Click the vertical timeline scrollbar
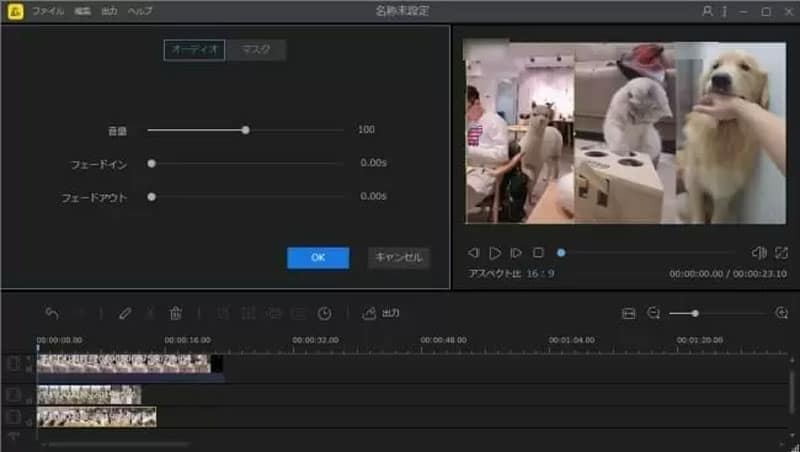The width and height of the screenshot is (800, 452). (792, 393)
